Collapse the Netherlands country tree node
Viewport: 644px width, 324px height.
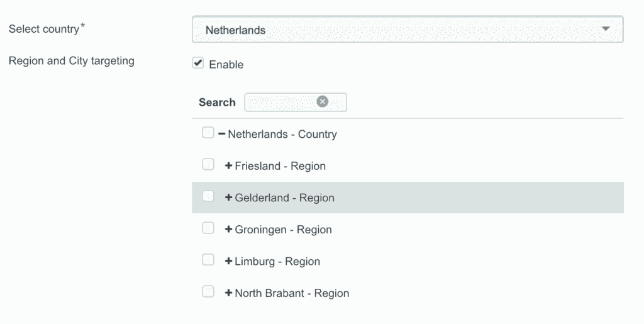221,134
